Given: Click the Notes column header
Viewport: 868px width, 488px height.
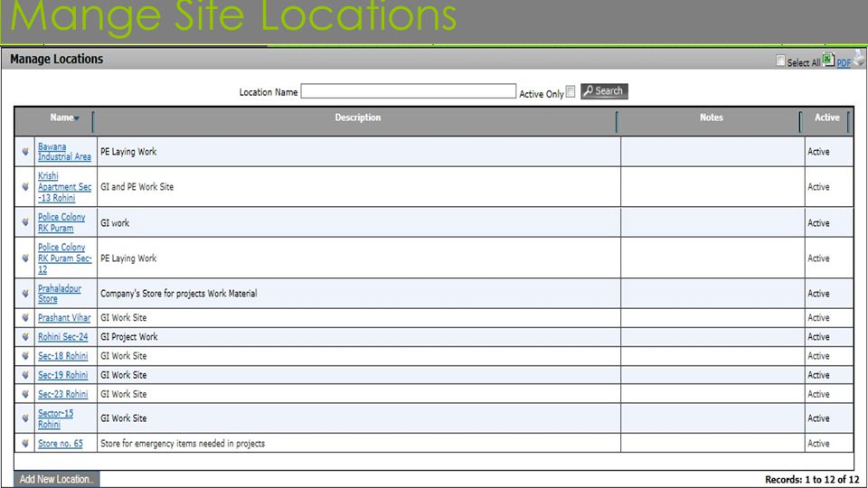Looking at the screenshot, I should tap(712, 117).
